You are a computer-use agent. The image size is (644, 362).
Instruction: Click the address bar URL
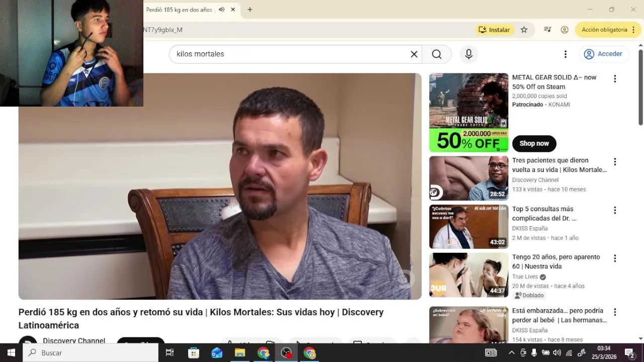[x=163, y=30]
